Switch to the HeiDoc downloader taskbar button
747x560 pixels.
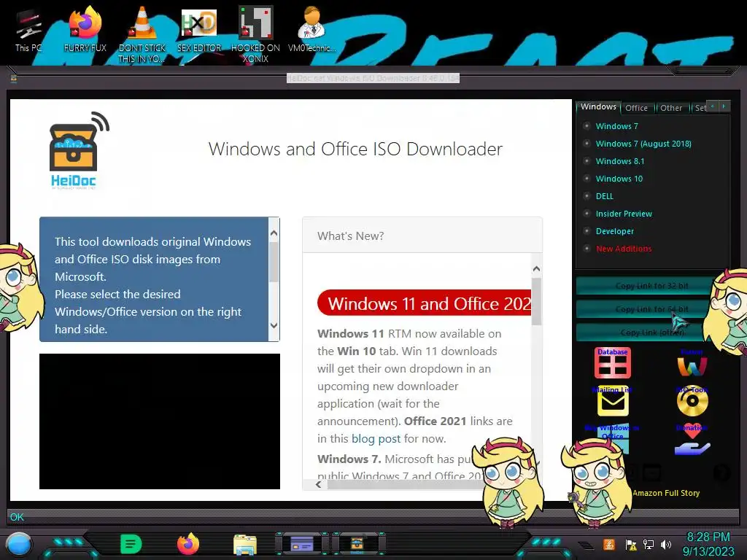click(x=357, y=543)
